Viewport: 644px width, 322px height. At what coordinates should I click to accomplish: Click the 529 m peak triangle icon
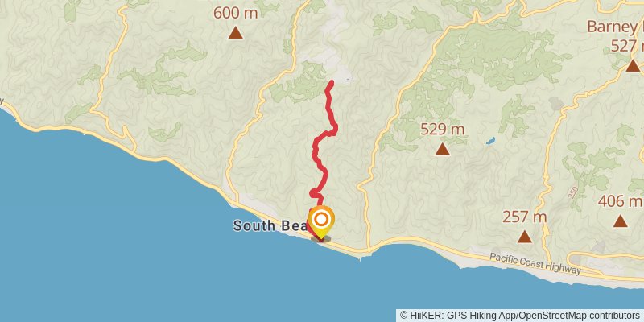pos(442,149)
